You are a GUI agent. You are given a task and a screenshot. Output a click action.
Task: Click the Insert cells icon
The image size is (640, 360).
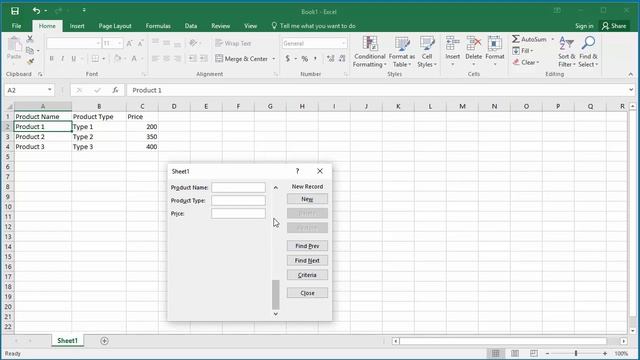point(452,44)
